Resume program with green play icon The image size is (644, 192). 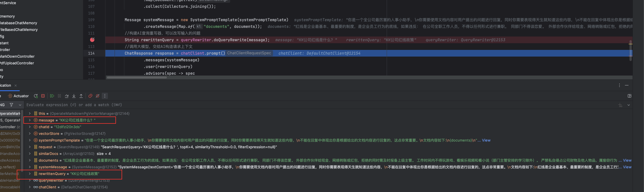pyautogui.click(x=52, y=96)
